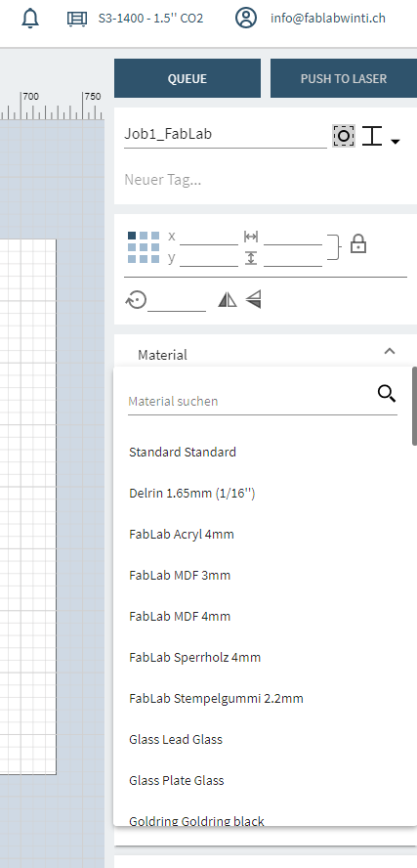Open the dropdown arrow next to the height icon
This screenshot has height=868, width=417.
[x=395, y=142]
